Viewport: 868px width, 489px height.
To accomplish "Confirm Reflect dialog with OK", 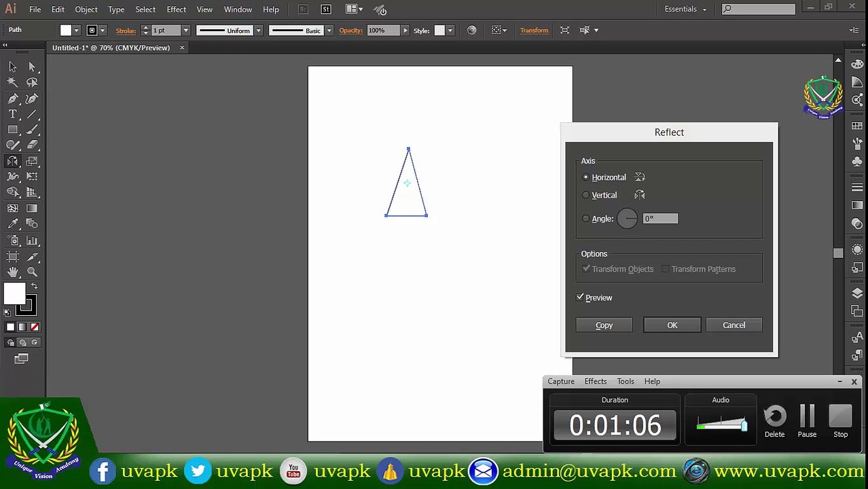I will pos(672,325).
